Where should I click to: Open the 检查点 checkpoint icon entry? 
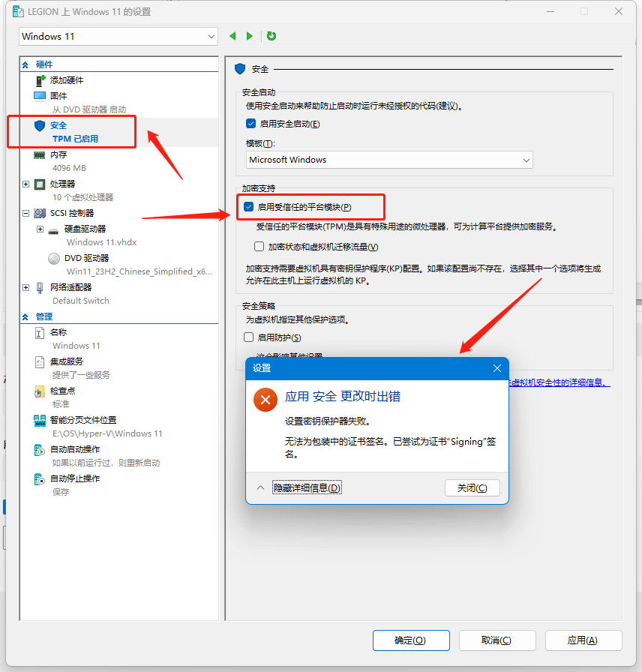[x=40, y=391]
